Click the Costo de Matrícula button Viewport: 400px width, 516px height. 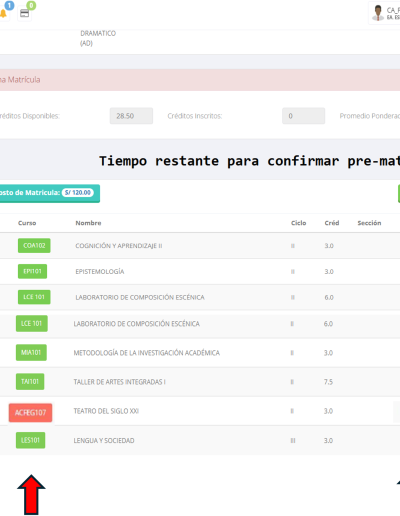tap(49, 193)
